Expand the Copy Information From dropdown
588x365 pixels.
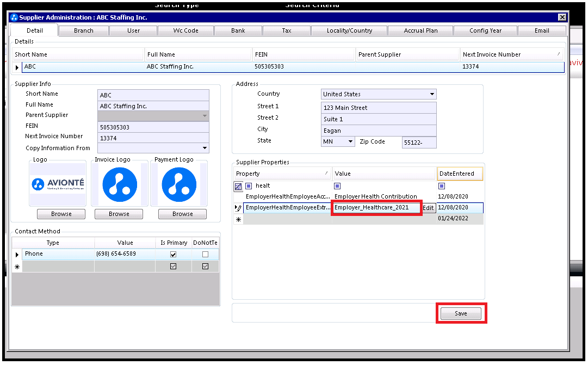coord(205,148)
